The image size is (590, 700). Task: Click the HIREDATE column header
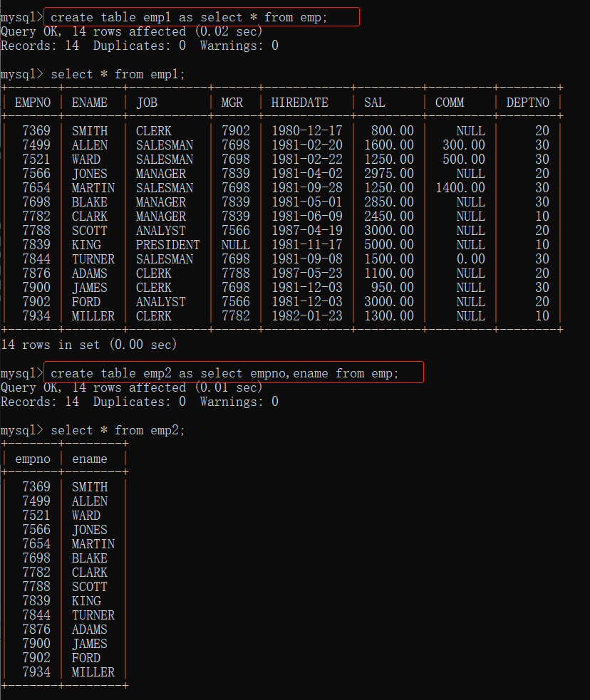(x=300, y=103)
